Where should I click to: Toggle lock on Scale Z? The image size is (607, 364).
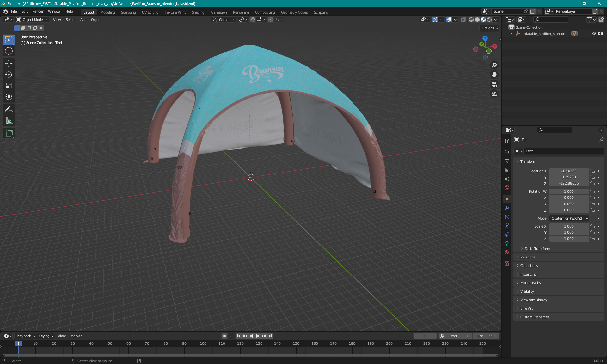tap(593, 239)
